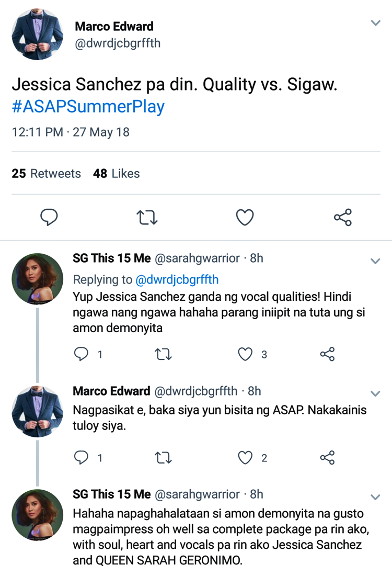The width and height of the screenshot is (392, 576).
Task: Reply to Marco Edward's 'Nagpasikat e' reply
Action: [x=81, y=458]
